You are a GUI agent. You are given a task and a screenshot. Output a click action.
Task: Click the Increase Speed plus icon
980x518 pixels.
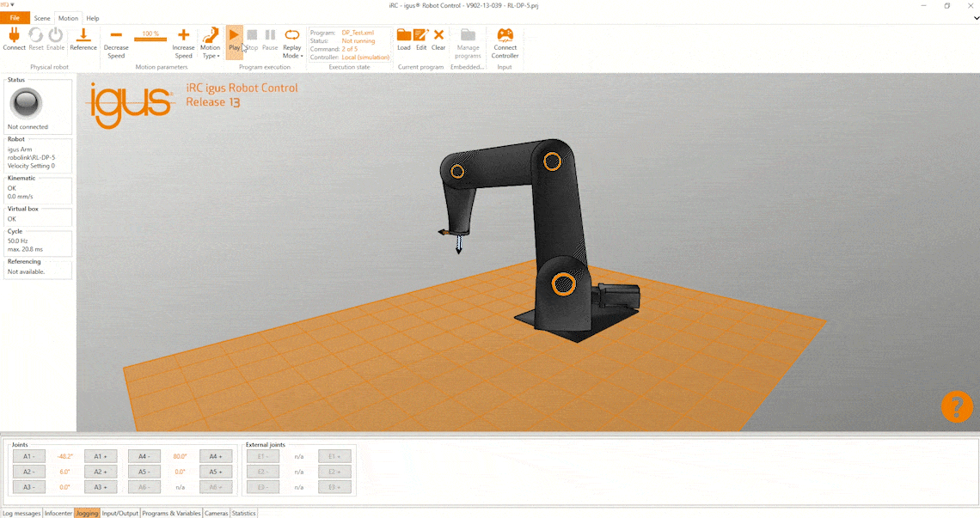(183, 43)
